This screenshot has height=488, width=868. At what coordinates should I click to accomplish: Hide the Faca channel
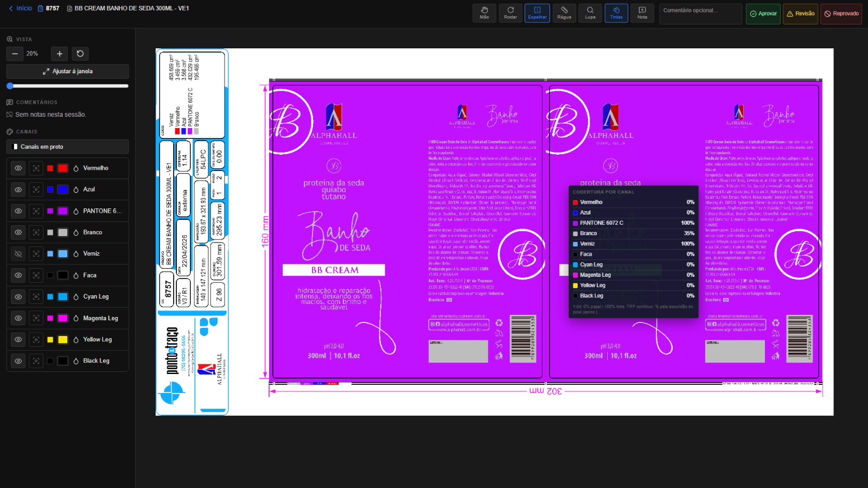tap(18, 275)
